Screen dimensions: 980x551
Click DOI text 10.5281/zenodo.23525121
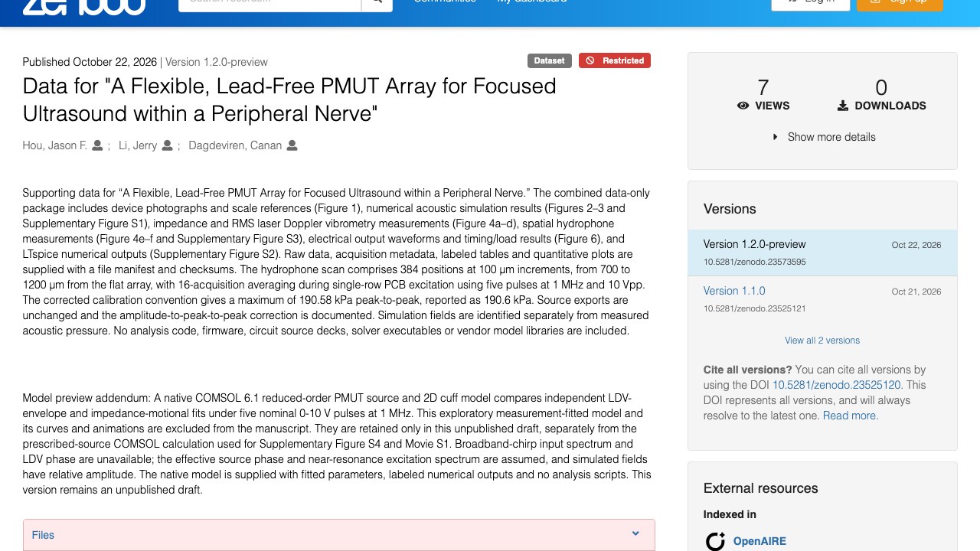(755, 308)
